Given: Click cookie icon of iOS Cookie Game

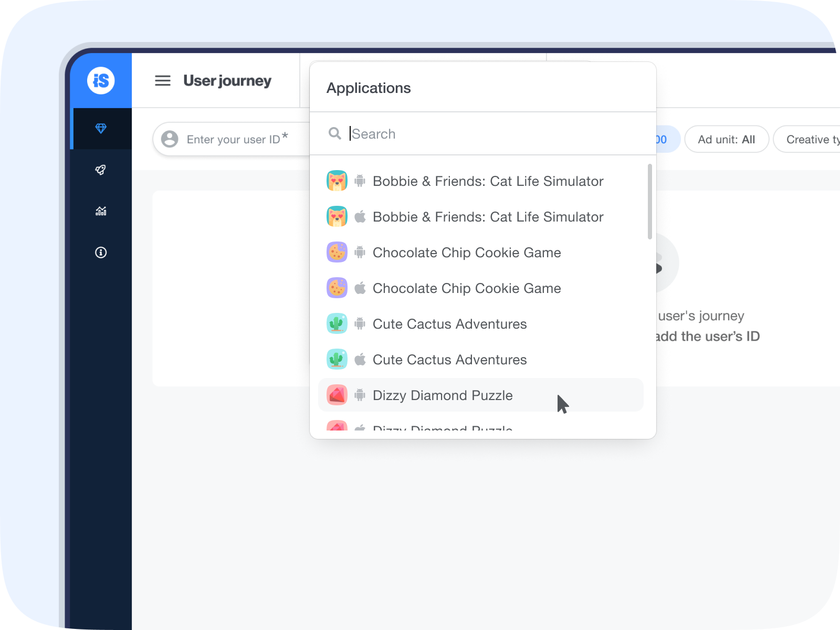Looking at the screenshot, I should [x=337, y=288].
